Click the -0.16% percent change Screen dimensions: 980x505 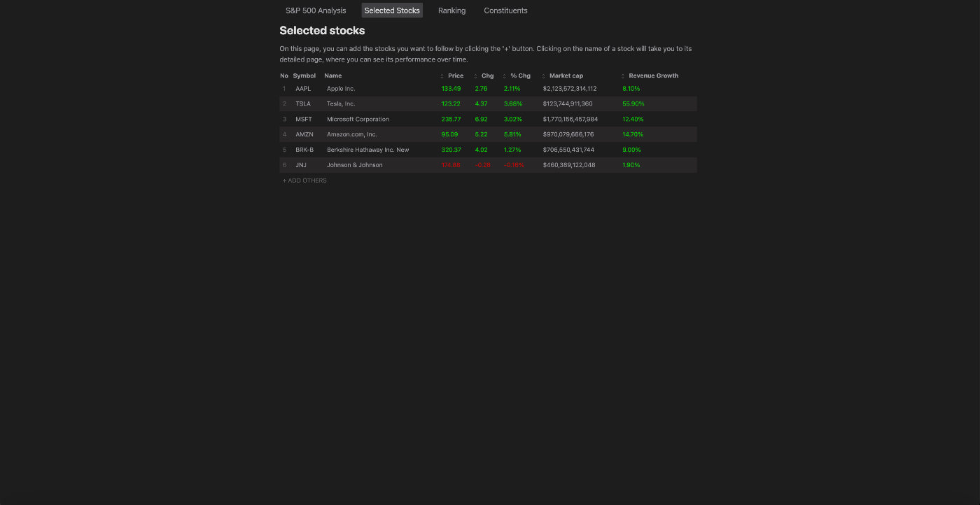514,166
